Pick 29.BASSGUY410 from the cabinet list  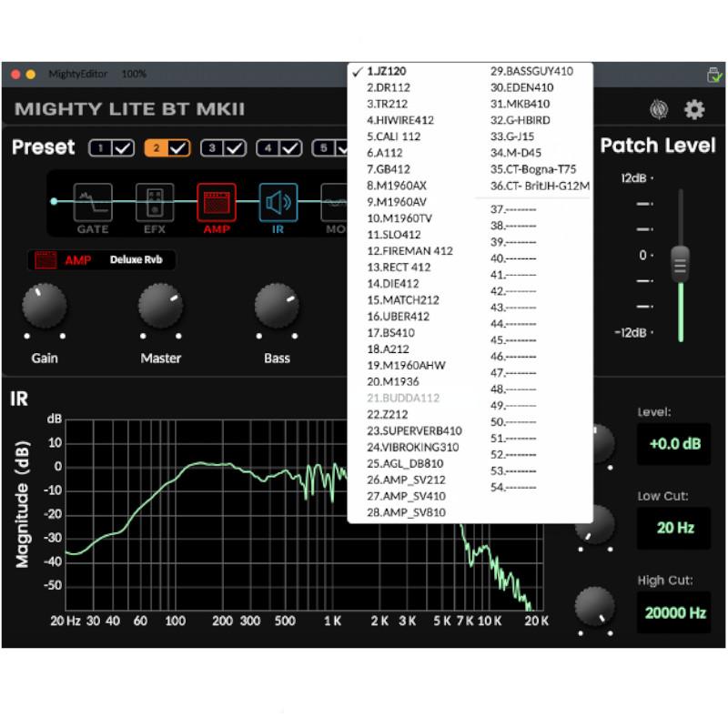[531, 71]
